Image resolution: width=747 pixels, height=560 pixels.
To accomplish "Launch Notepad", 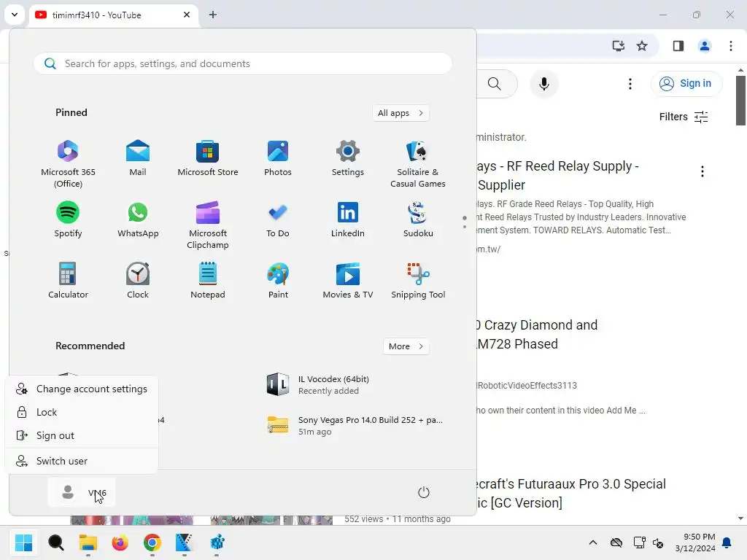I will (208, 280).
